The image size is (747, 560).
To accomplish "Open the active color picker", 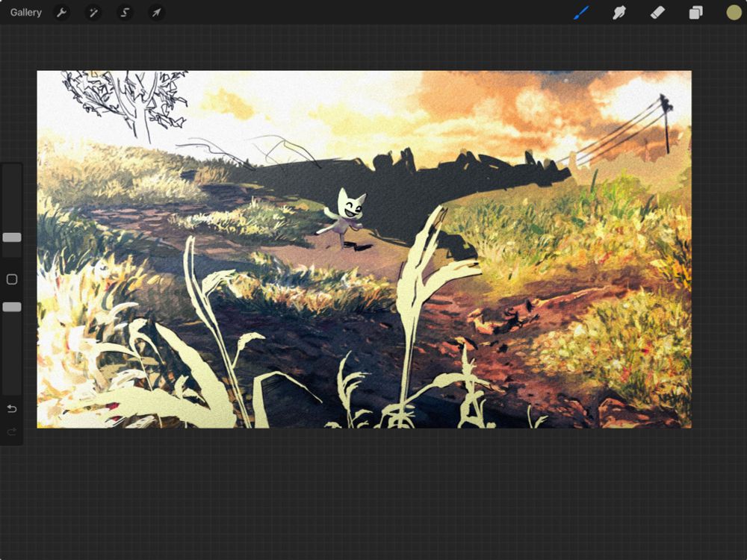I will coord(734,13).
